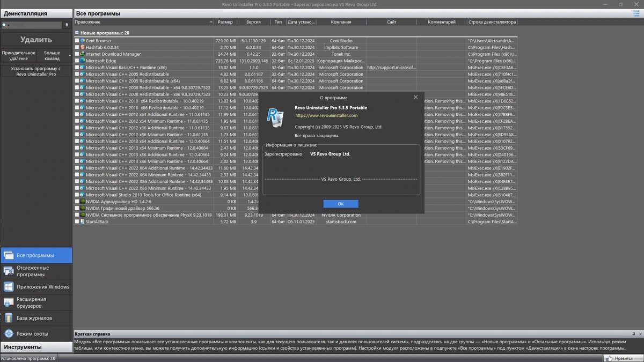Screen dimensions: 644x362
Task: Click the Нравится button in status bar
Action: pos(623,358)
